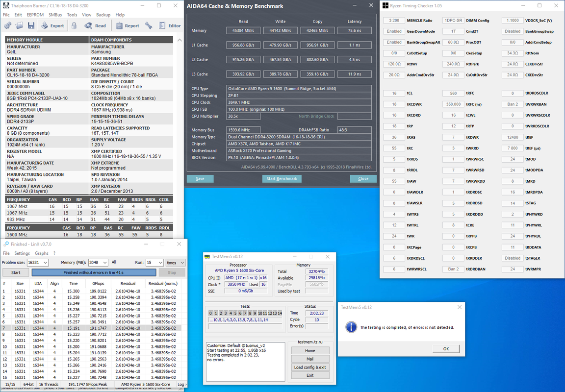Click Save in AIDA64 benchmark window
This screenshot has height=392, width=565.
click(x=200, y=178)
